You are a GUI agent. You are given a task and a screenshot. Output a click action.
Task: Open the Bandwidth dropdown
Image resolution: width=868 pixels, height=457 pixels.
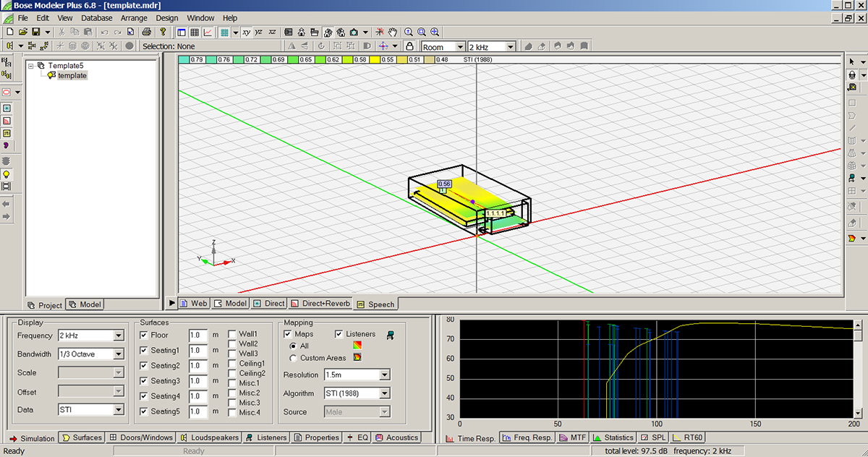pyautogui.click(x=119, y=354)
